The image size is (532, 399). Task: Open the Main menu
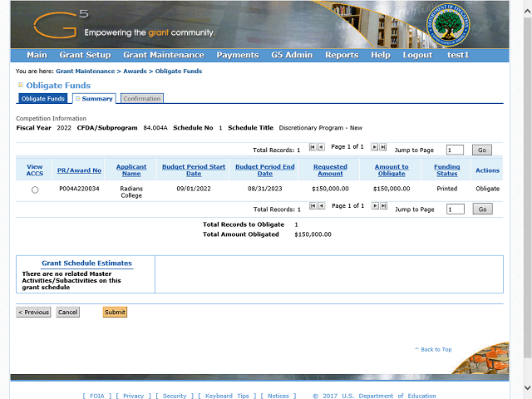point(37,55)
